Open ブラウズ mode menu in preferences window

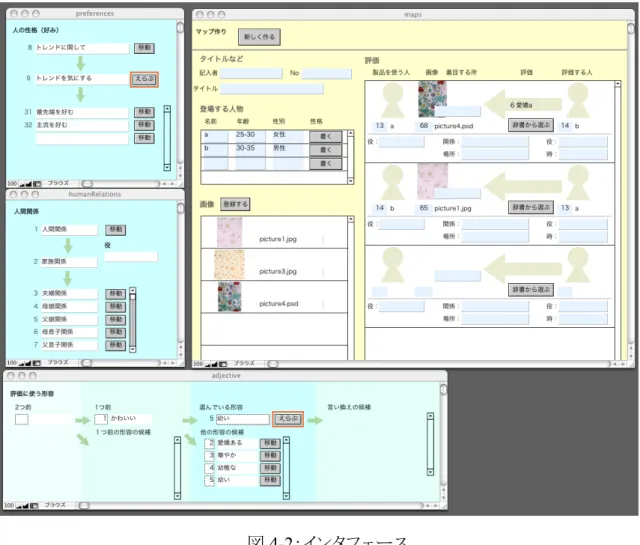click(x=58, y=184)
